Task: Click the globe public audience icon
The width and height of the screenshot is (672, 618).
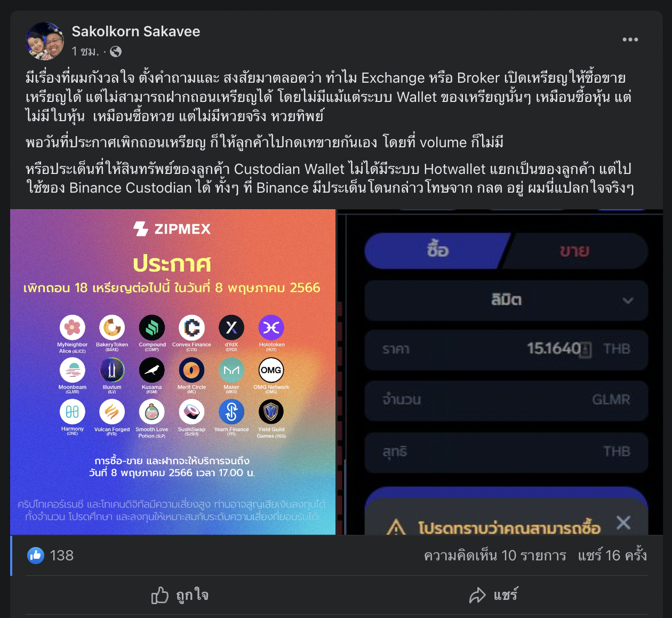Action: (116, 51)
